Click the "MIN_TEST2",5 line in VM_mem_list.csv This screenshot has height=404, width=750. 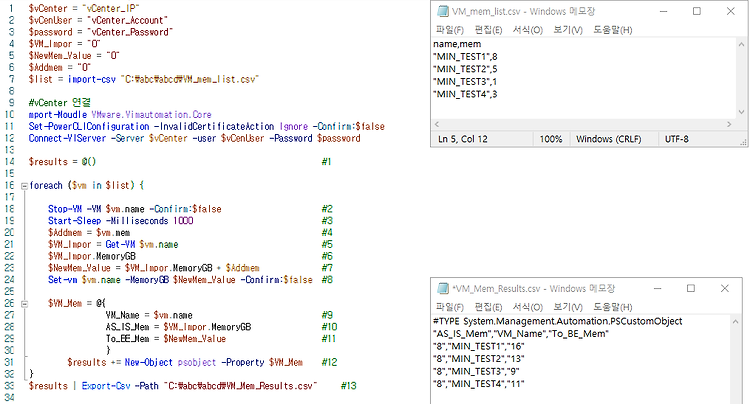click(x=465, y=69)
